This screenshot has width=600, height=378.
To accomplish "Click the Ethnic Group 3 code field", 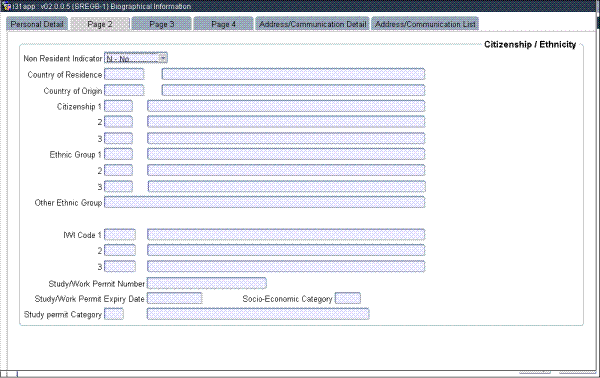I will (x=119, y=186).
